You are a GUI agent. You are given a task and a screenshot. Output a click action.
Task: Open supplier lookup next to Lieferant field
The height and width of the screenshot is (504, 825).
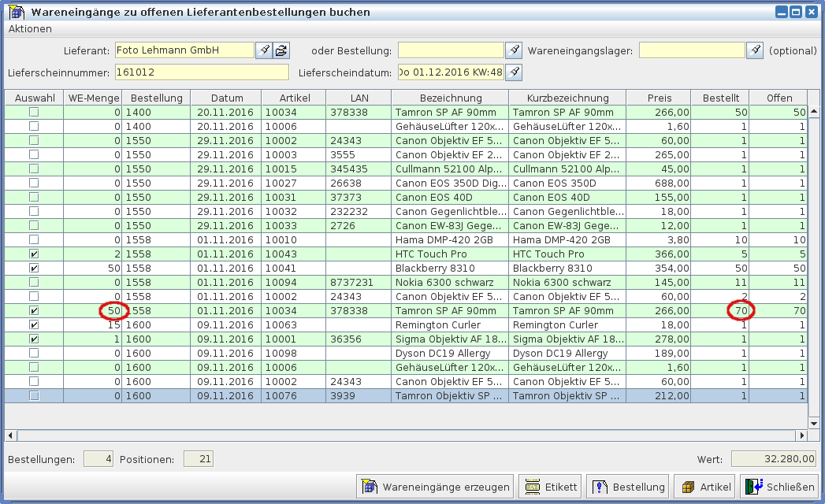click(x=264, y=50)
